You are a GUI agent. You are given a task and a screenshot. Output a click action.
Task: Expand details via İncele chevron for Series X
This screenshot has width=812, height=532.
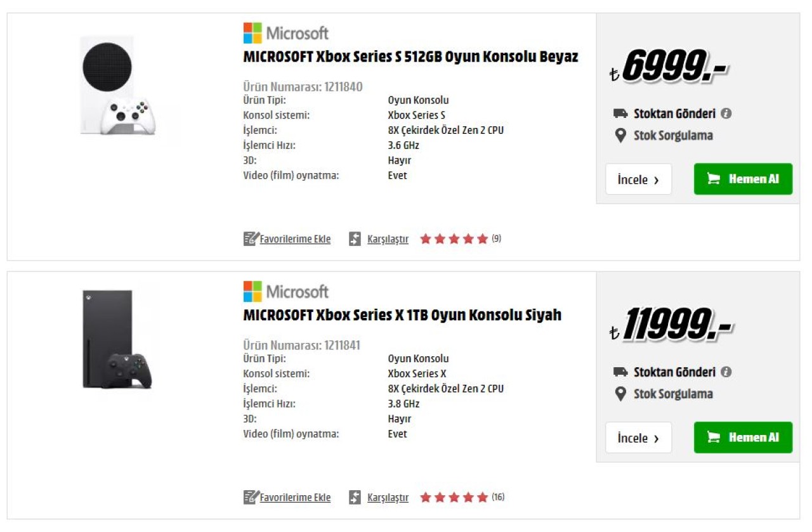click(x=657, y=438)
